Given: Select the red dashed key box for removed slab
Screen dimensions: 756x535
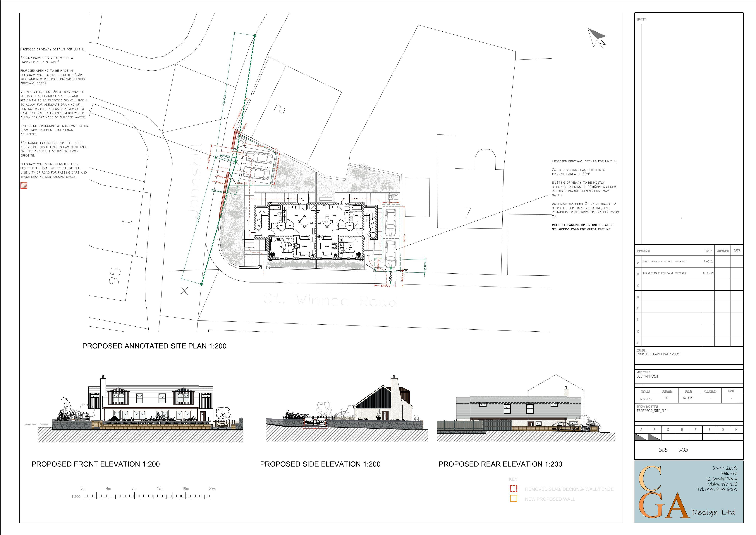Looking at the screenshot, I should pos(514,488).
